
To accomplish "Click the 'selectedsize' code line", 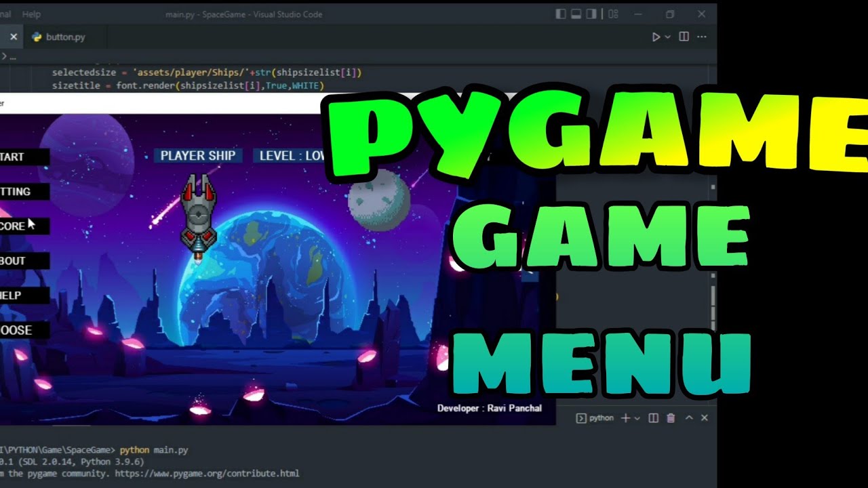I will (207, 73).
